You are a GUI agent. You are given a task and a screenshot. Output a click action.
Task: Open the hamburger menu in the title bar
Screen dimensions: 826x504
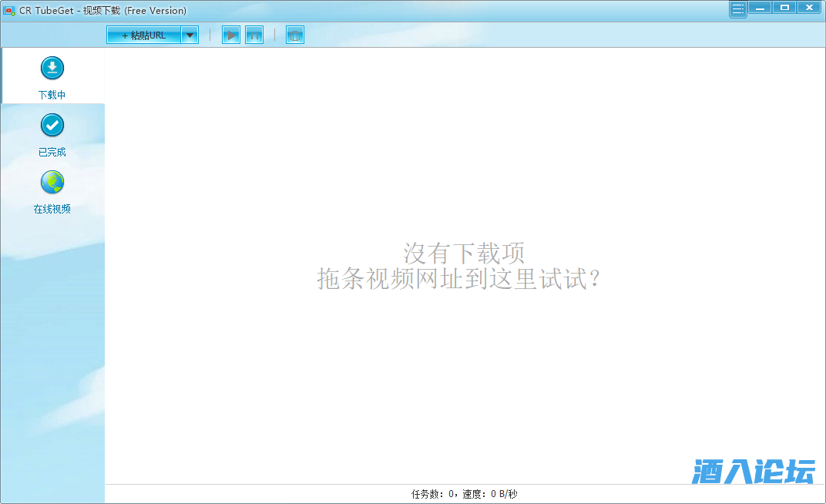(737, 8)
